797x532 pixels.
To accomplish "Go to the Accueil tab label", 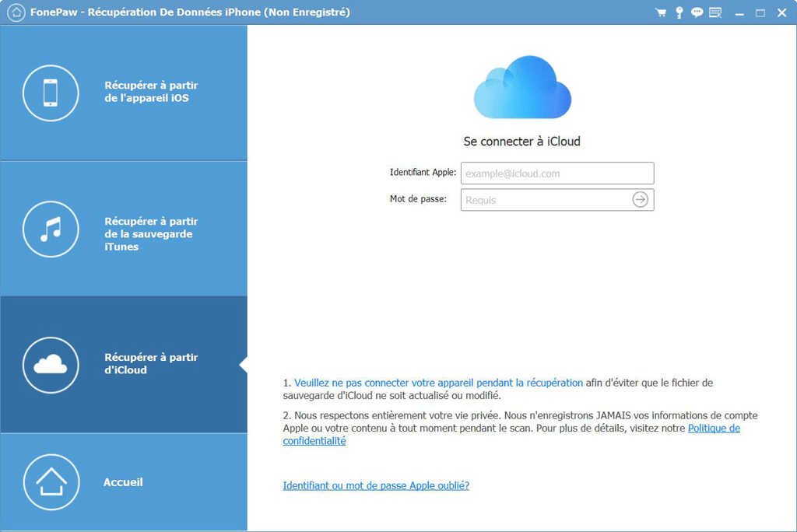I will pos(123,482).
